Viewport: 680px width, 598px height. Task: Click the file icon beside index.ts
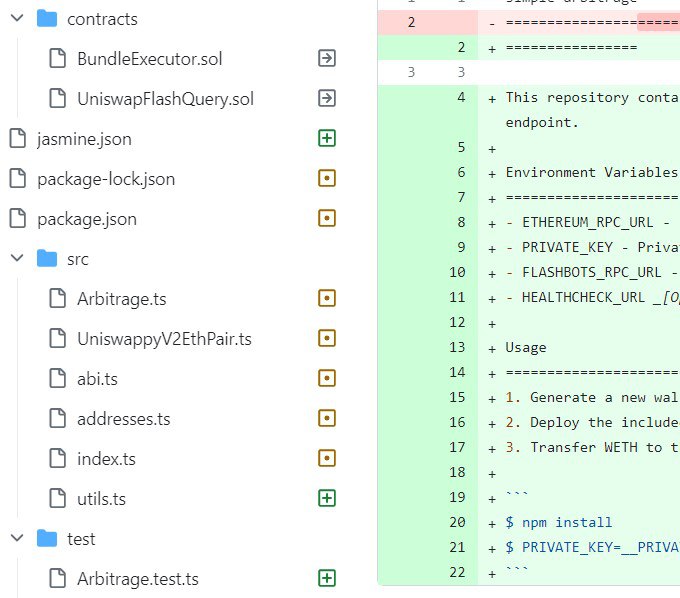[58, 458]
